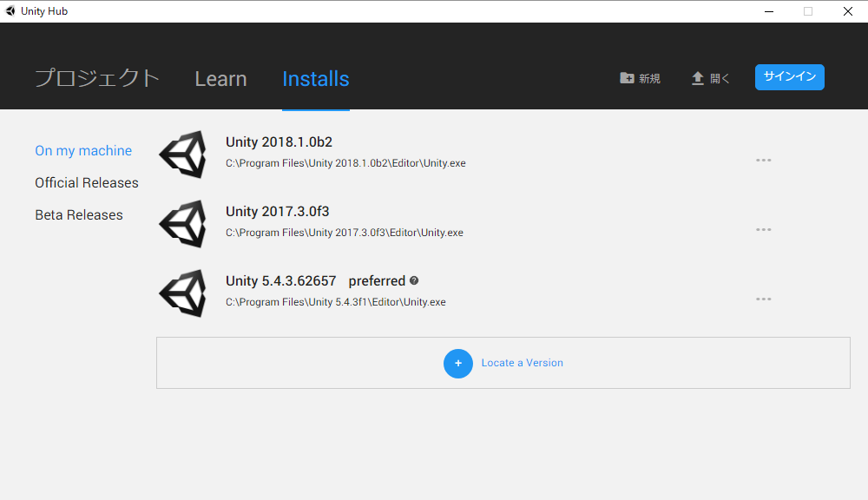The height and width of the screenshot is (500, 868).
Task: Open the three-dot menu for Unity 2018.1.0b2
Action: pyautogui.click(x=763, y=160)
